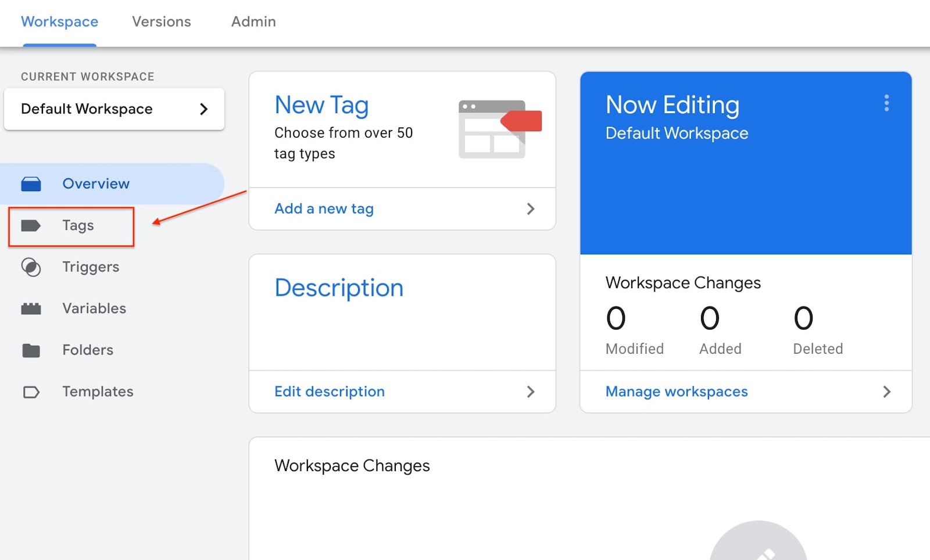This screenshot has height=560, width=930.
Task: Click Workspace Changes heading under the blue card
Action: click(x=683, y=283)
